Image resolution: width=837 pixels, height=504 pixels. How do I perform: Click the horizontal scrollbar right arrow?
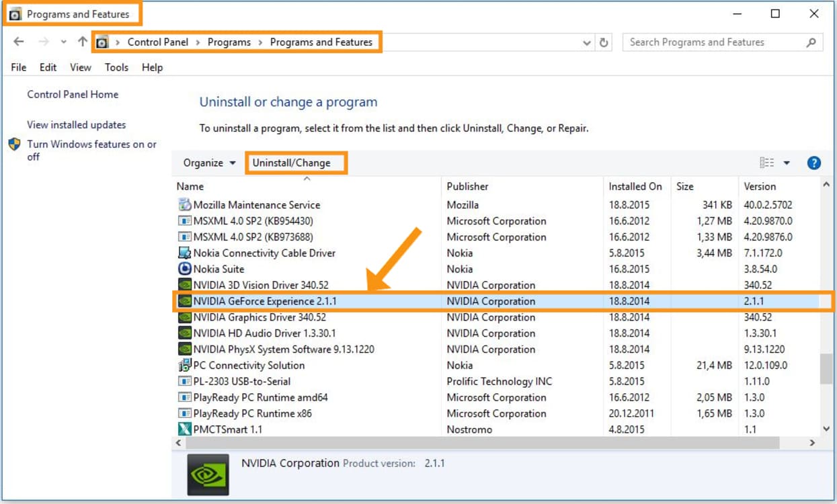[x=812, y=443]
